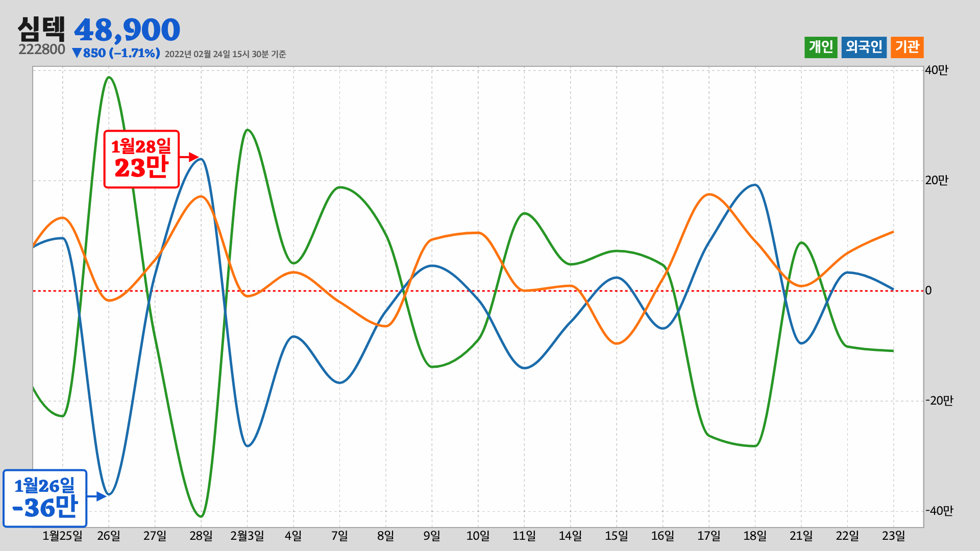This screenshot has height=551, width=980.
Task: Click the 1월25일 x-axis label
Action: 62,536
